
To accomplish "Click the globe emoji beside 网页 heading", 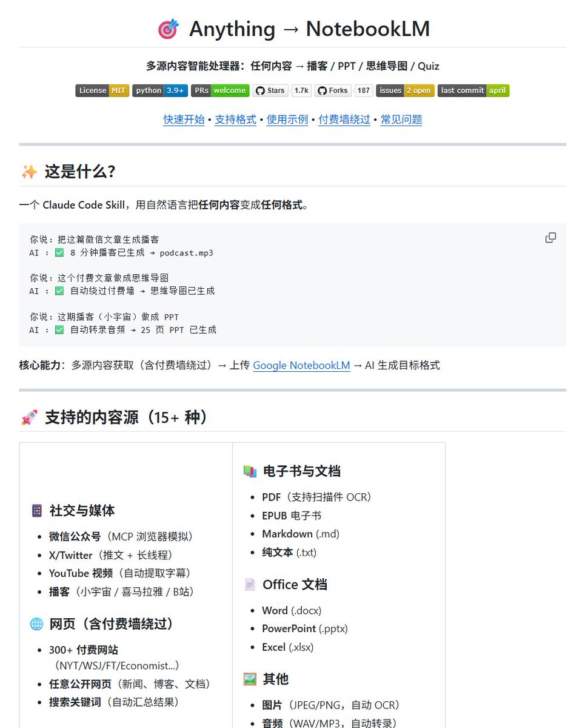I will [x=37, y=624].
